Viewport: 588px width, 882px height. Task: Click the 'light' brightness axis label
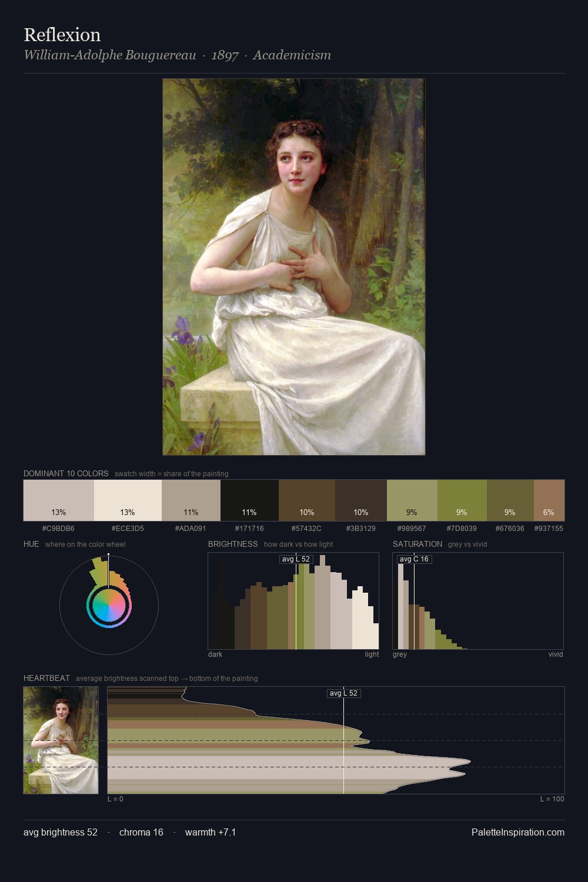(x=372, y=654)
